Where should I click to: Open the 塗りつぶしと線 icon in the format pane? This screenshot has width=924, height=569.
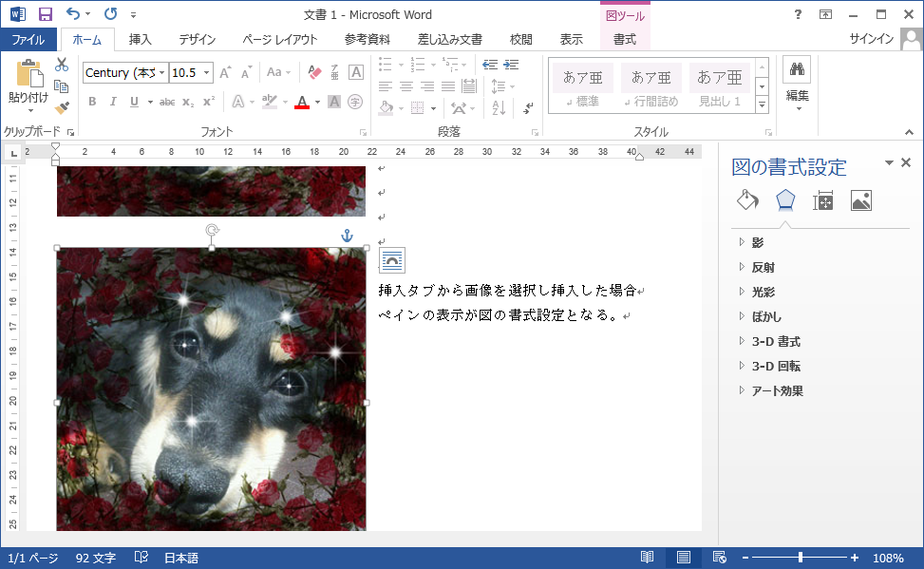746,200
